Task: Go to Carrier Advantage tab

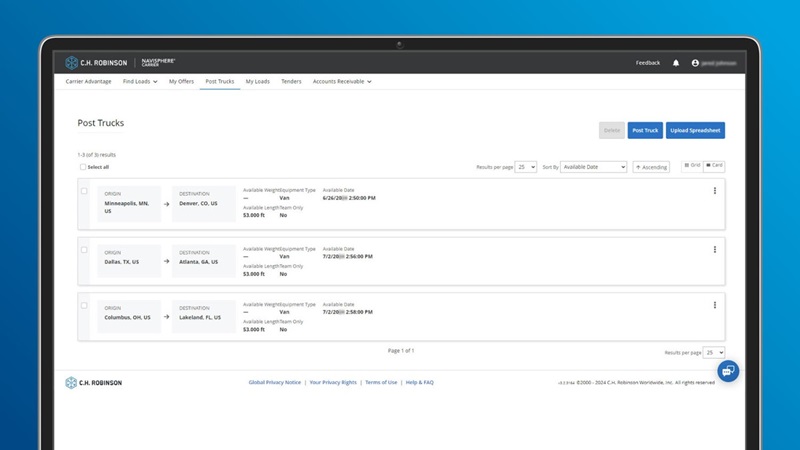Action: pyautogui.click(x=88, y=82)
